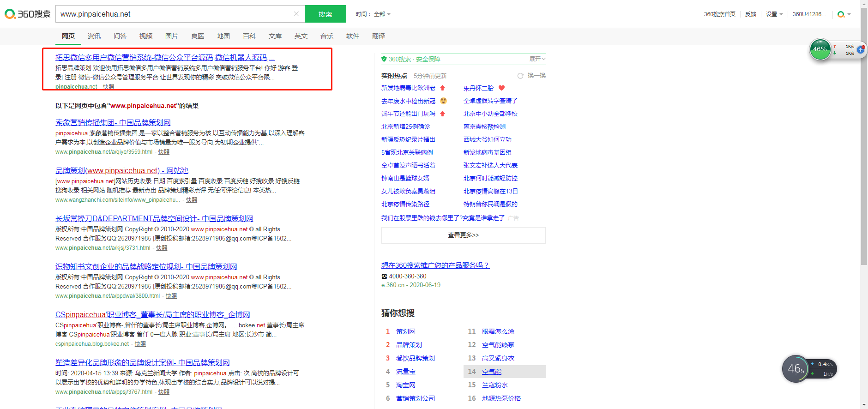The image size is (868, 409).
Task: Open the 我们在股票里跌的钱去哪里了 ad link
Action: [x=443, y=218]
